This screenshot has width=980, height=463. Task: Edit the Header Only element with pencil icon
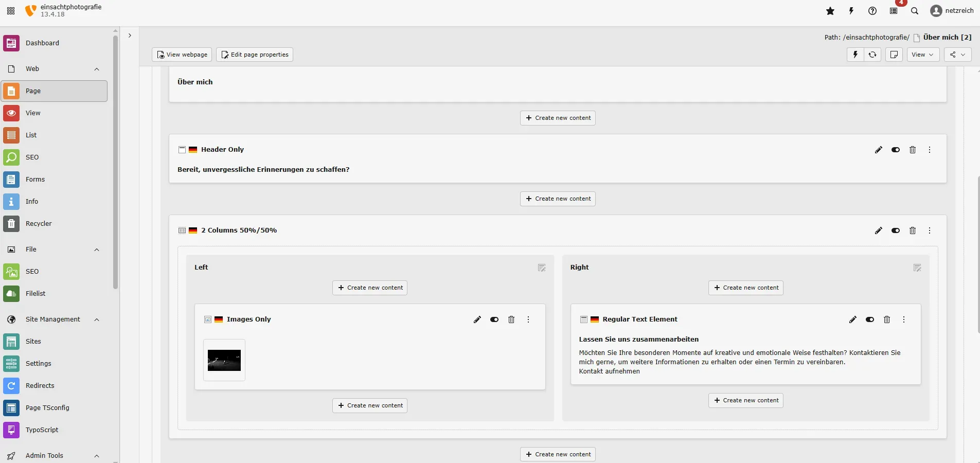pyautogui.click(x=879, y=150)
